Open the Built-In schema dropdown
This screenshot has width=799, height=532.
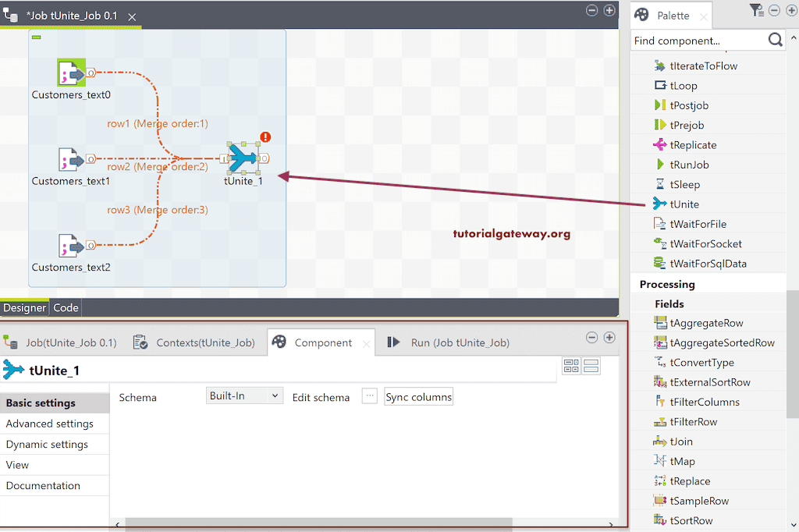243,396
